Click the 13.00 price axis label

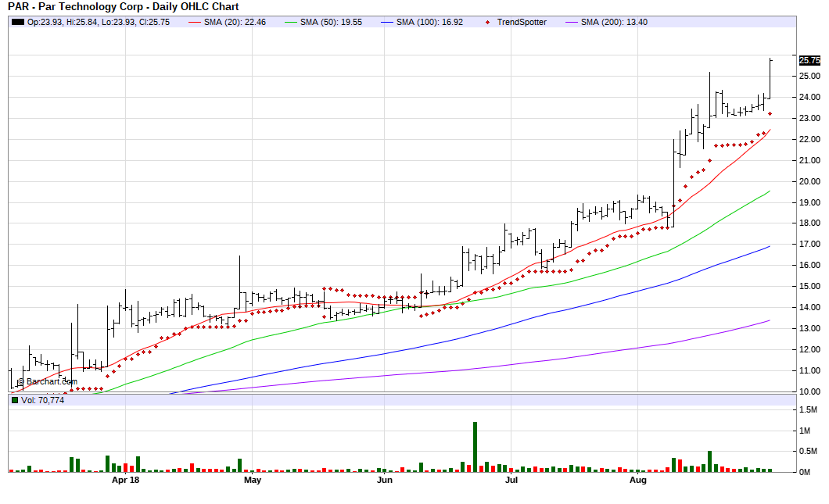809,328
